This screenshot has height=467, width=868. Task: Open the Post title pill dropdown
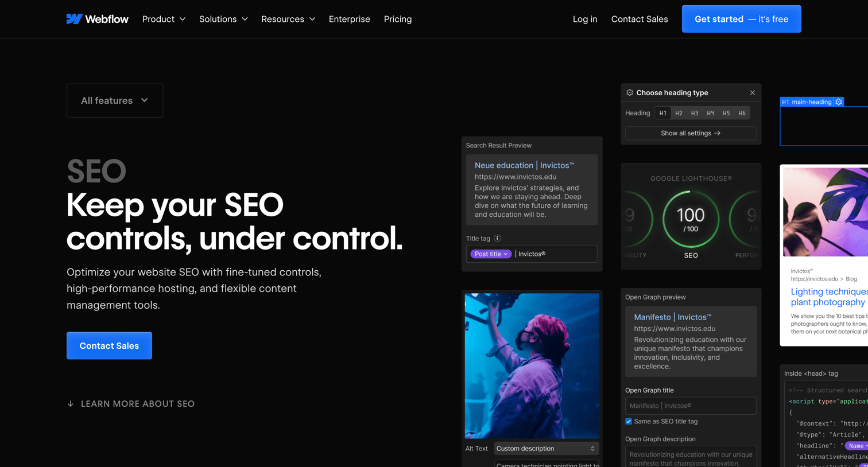(490, 254)
